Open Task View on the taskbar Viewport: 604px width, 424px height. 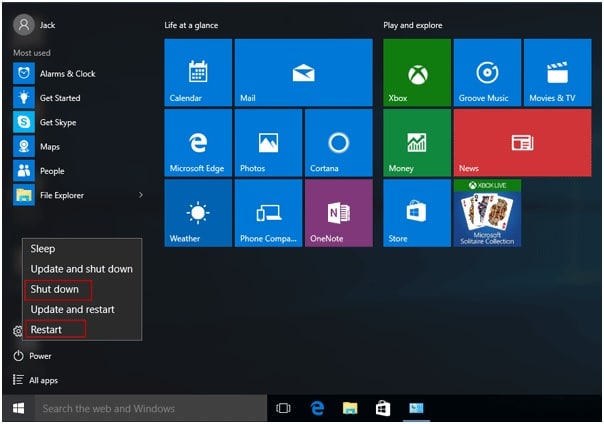[283, 408]
